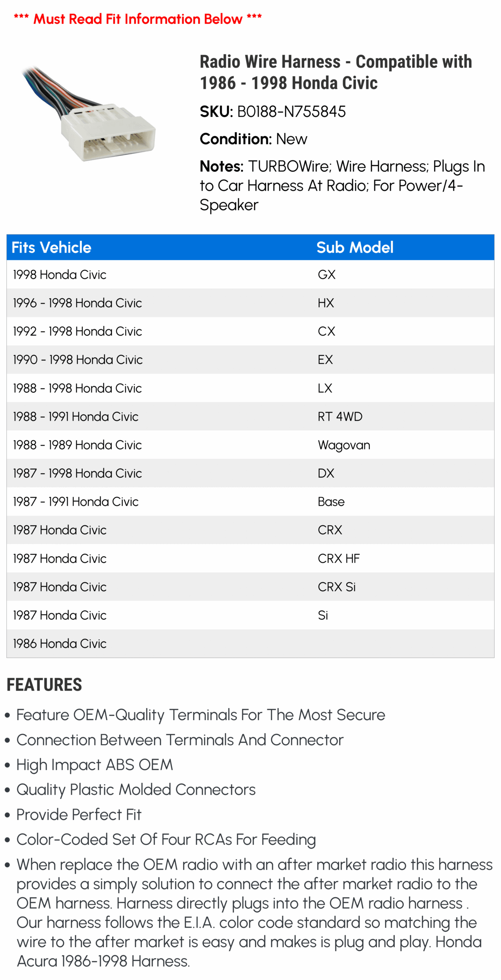501x980 pixels.
Task: Click the RT 4WD sub model cell
Action: (x=340, y=416)
